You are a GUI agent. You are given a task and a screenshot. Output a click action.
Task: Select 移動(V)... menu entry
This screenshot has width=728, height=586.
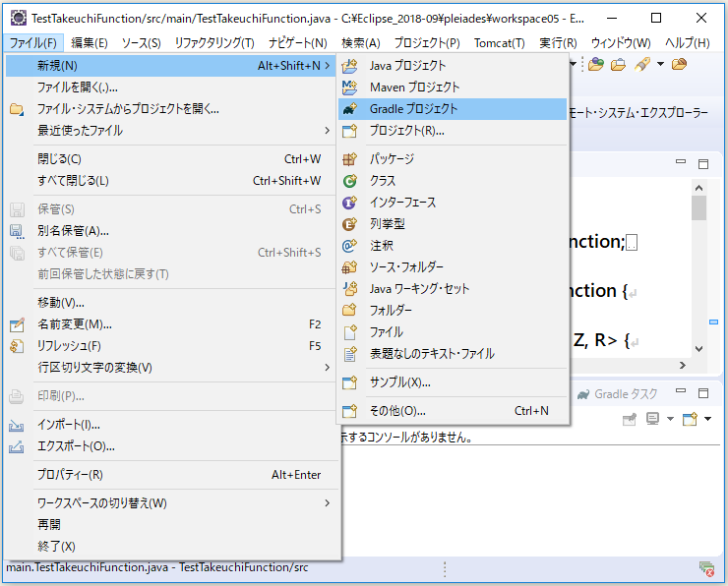click(x=171, y=303)
